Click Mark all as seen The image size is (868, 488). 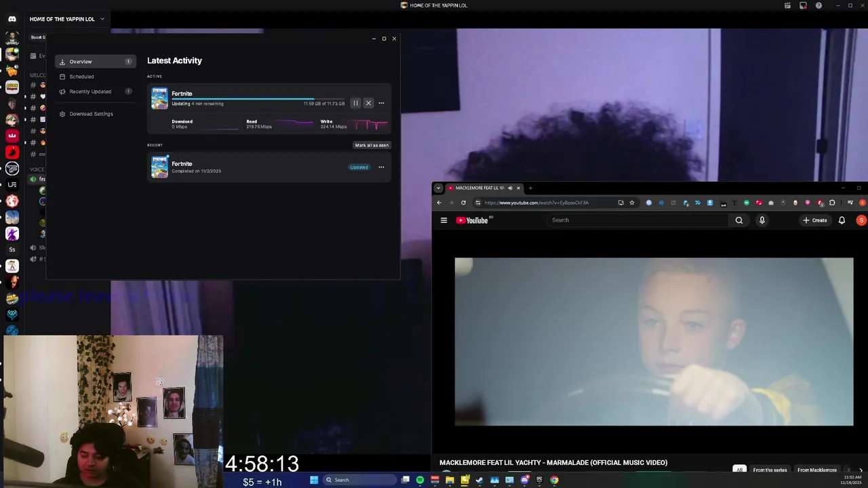click(372, 145)
